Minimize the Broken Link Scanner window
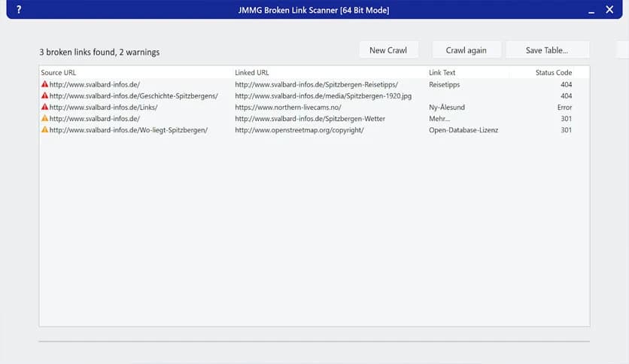The image size is (629, 364). 587,10
